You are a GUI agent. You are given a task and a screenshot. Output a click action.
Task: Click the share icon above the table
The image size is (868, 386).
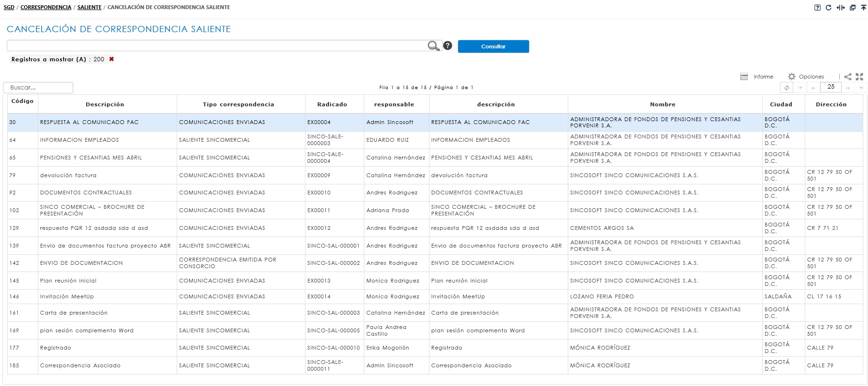(x=848, y=77)
